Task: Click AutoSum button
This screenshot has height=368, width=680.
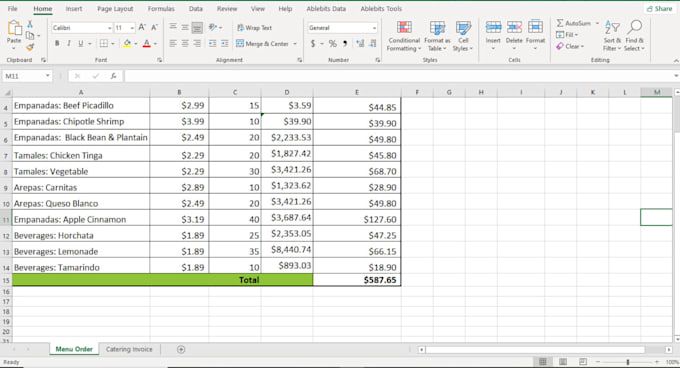Action: pyautogui.click(x=573, y=23)
